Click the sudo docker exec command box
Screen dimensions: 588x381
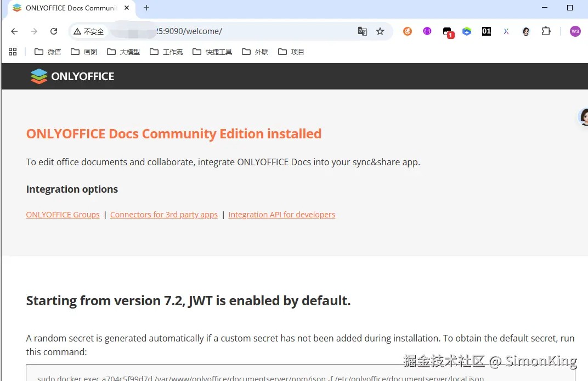(301, 373)
